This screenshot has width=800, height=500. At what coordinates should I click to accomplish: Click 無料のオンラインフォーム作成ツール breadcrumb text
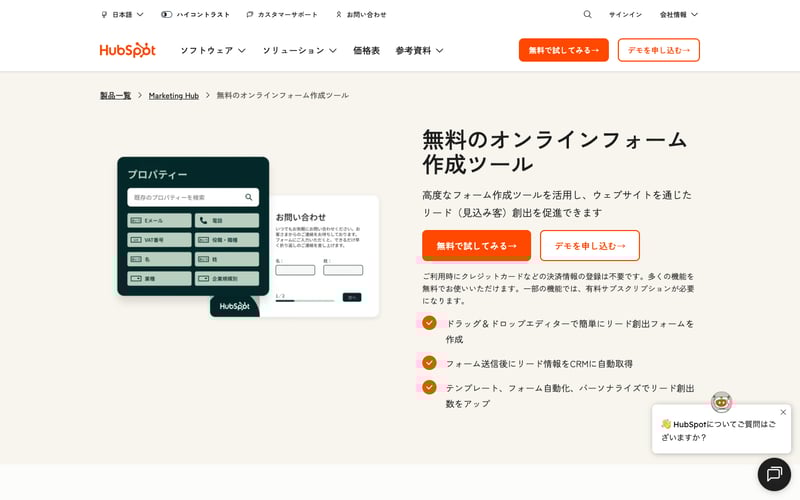click(283, 95)
